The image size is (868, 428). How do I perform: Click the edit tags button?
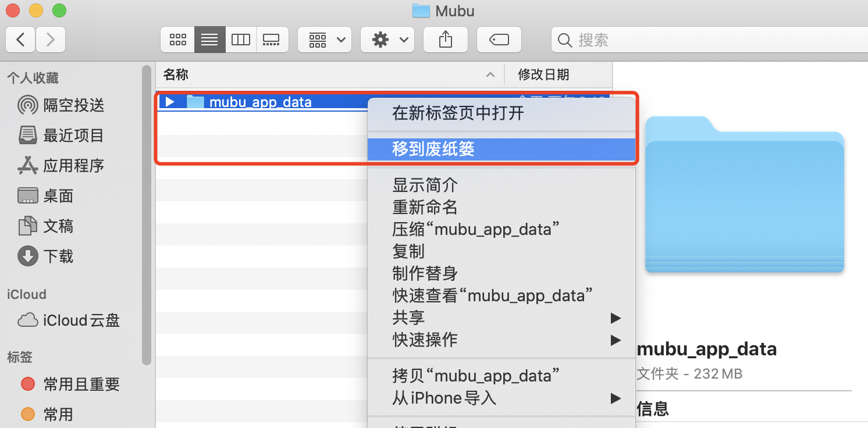pyautogui.click(x=499, y=40)
